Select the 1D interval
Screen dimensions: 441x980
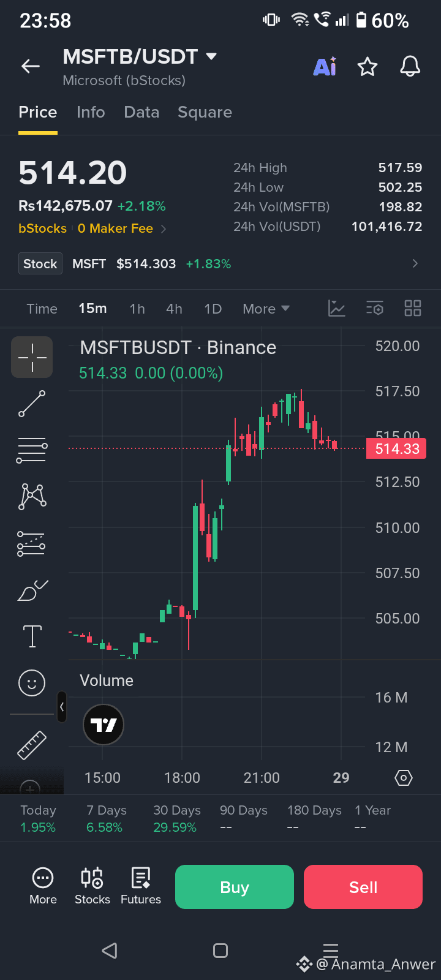[213, 309]
